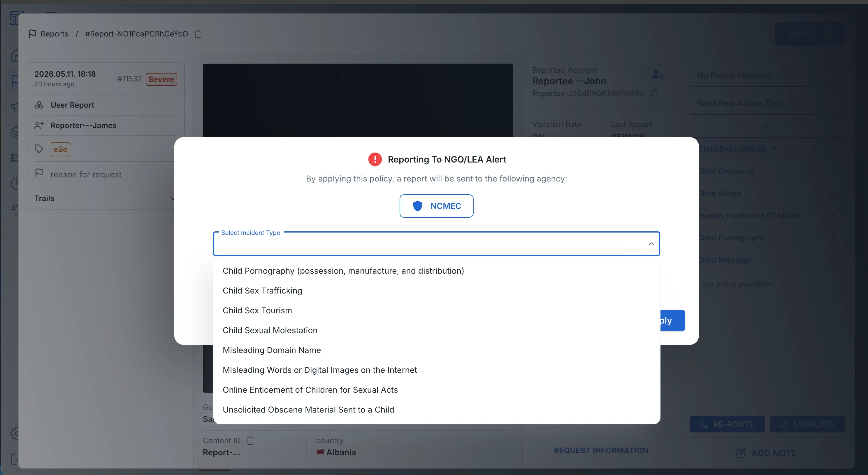868x475 pixels.
Task: Click the reason for request flag icon
Action: click(39, 173)
